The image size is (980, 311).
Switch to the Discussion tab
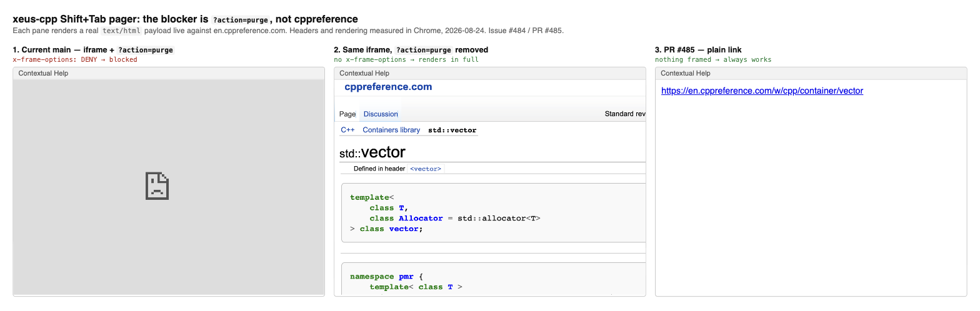(x=381, y=114)
